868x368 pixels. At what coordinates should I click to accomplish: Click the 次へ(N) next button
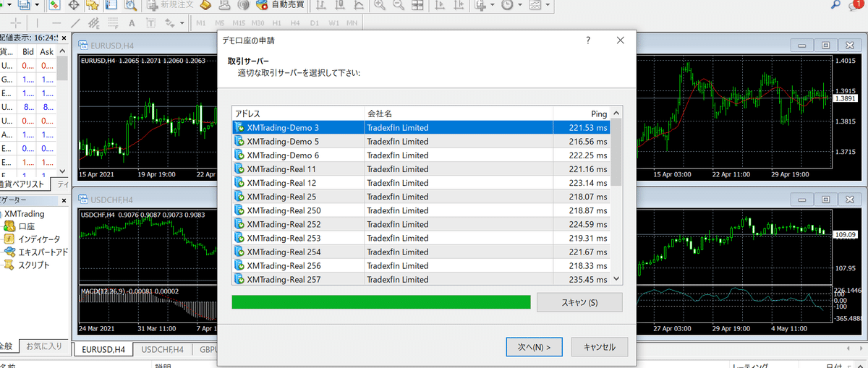pos(534,347)
